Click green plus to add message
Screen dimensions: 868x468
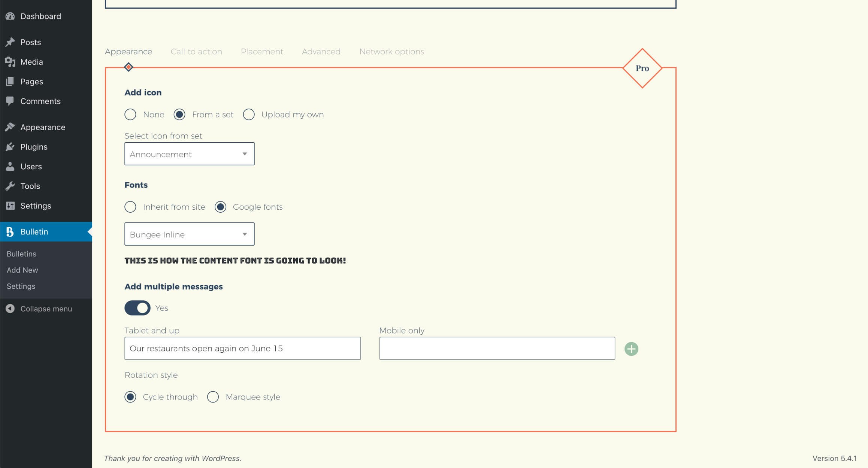(x=631, y=349)
